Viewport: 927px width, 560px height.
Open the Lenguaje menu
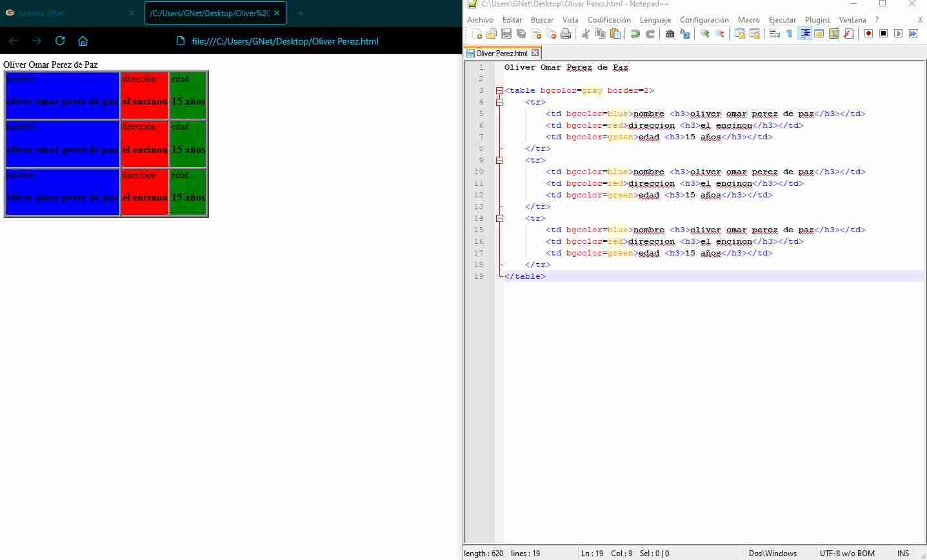click(655, 20)
